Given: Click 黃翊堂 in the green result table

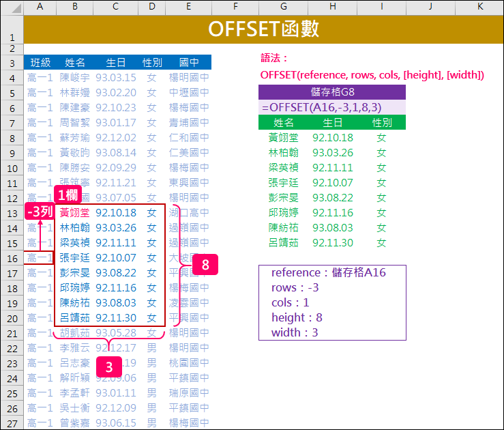Looking at the screenshot, I should pyautogui.click(x=284, y=138).
